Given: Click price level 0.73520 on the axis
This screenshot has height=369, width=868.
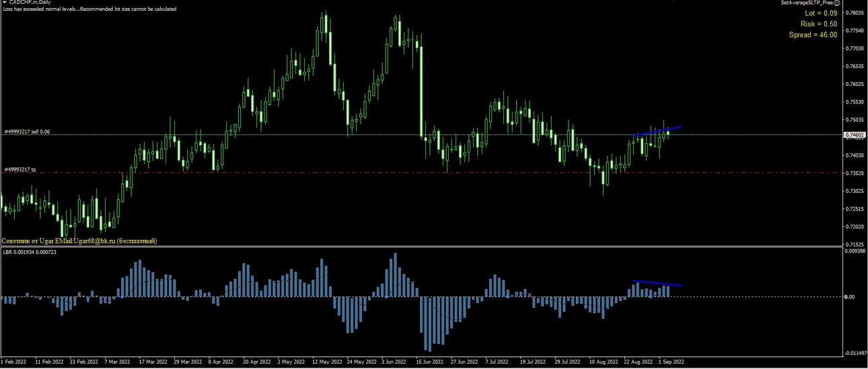Looking at the screenshot, I should [855, 173].
